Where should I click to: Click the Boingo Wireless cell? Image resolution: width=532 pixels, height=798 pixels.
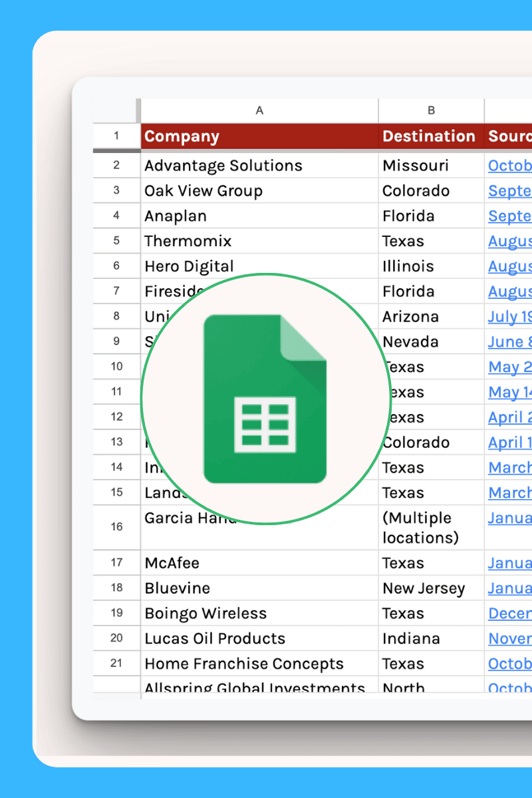(259, 613)
